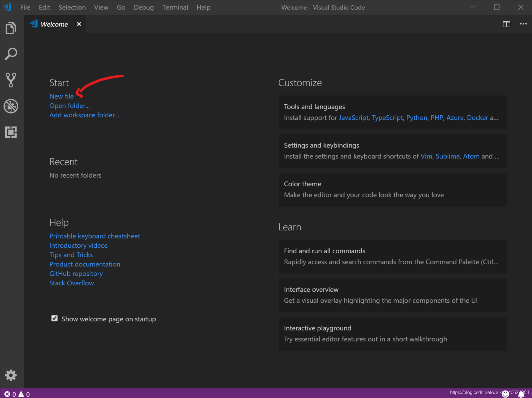The width and height of the screenshot is (532, 398).
Task: Open the Terminal menu
Action: pos(175,7)
